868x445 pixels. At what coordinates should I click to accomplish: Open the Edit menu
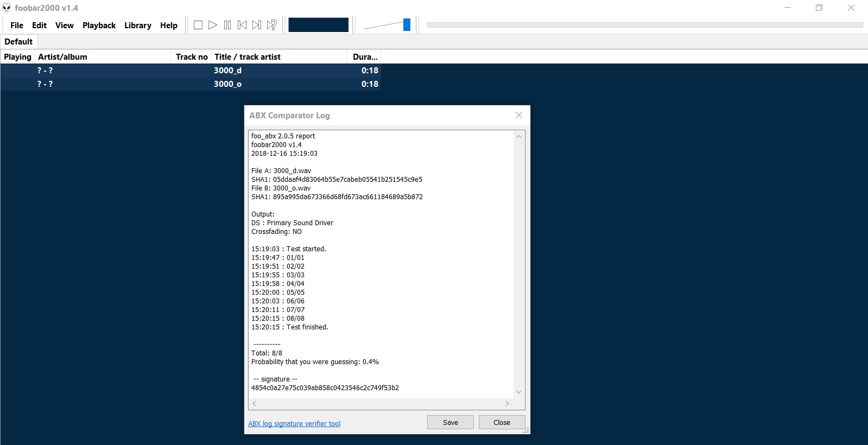(39, 26)
